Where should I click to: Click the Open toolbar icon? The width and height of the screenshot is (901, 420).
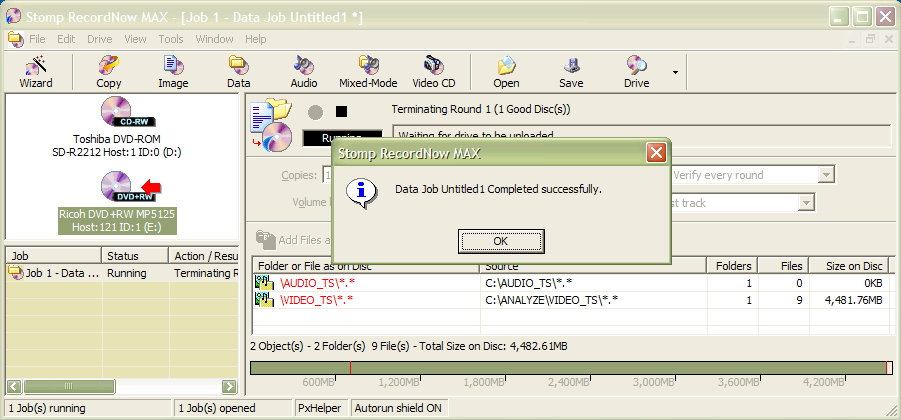click(506, 72)
